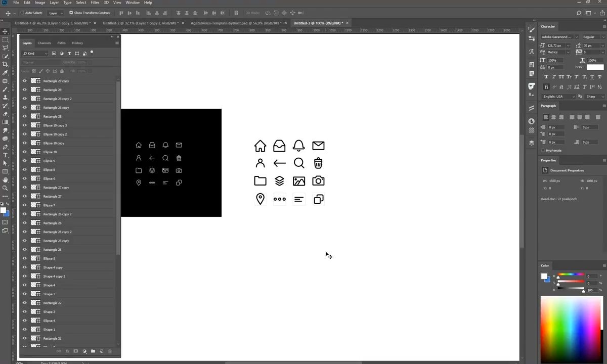The width and height of the screenshot is (607, 364).
Task: Select the Crop tool
Action: pyautogui.click(x=5, y=64)
